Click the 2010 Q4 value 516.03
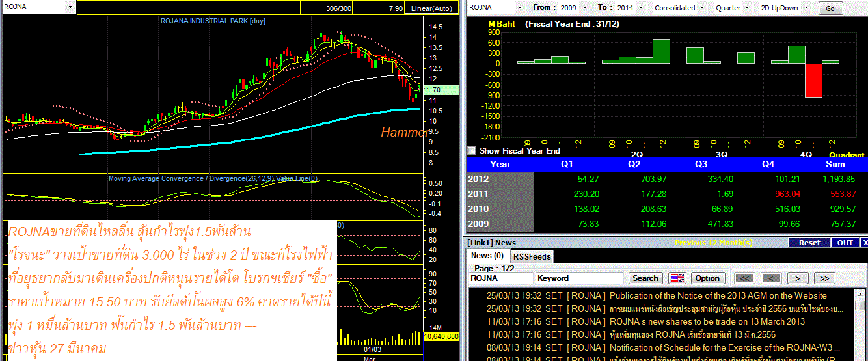This screenshot has height=361, width=868. (787, 209)
